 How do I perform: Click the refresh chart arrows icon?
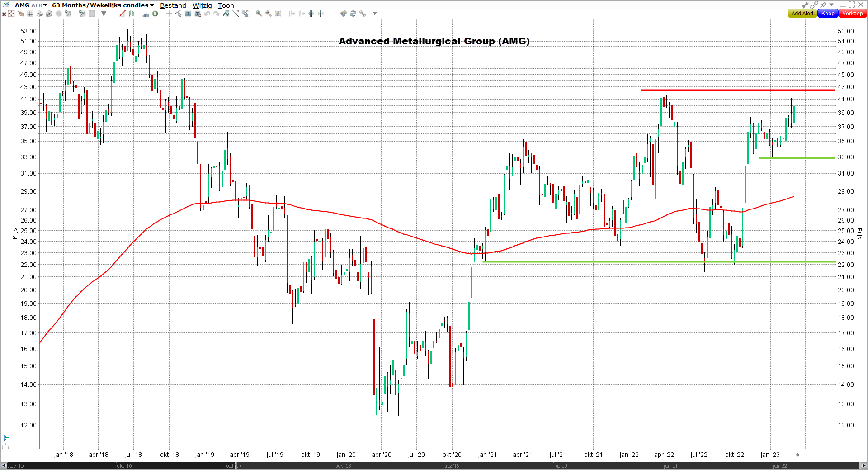coord(353,14)
